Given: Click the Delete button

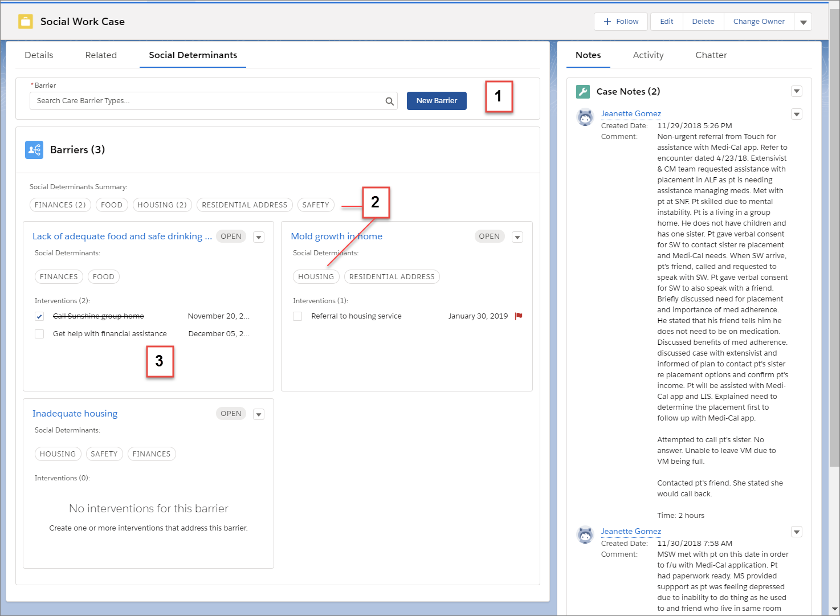Looking at the screenshot, I should (x=703, y=22).
